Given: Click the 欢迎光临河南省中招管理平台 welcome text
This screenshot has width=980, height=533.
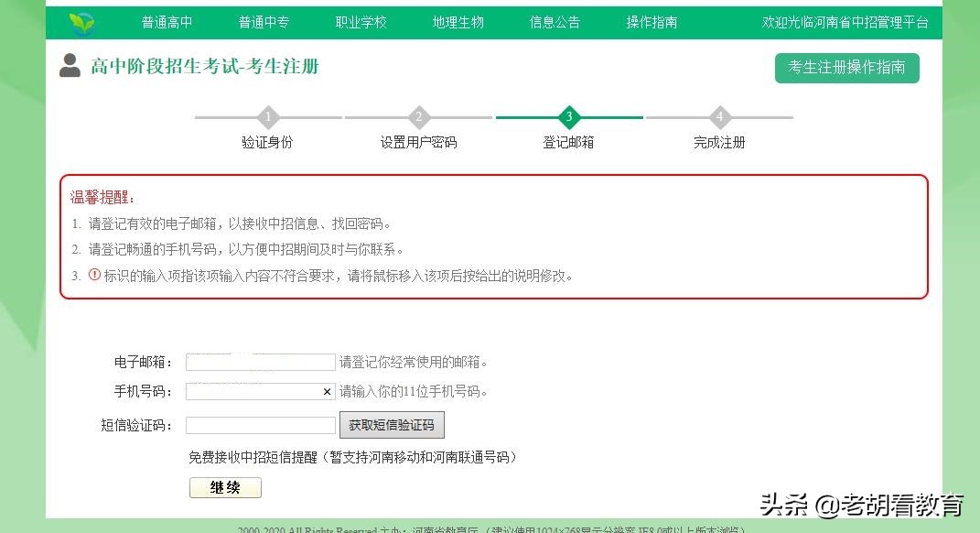Looking at the screenshot, I should point(847,21).
